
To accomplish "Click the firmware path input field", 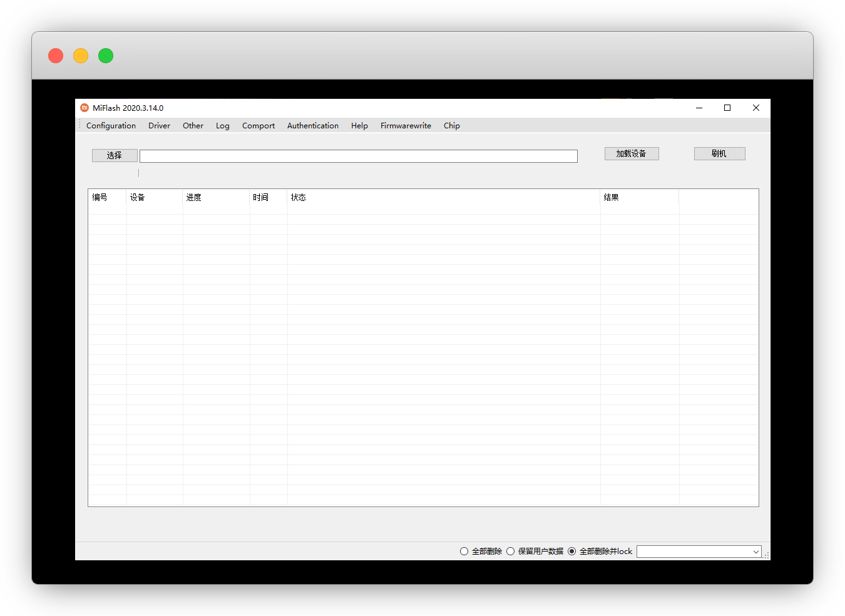I will 358,156.
